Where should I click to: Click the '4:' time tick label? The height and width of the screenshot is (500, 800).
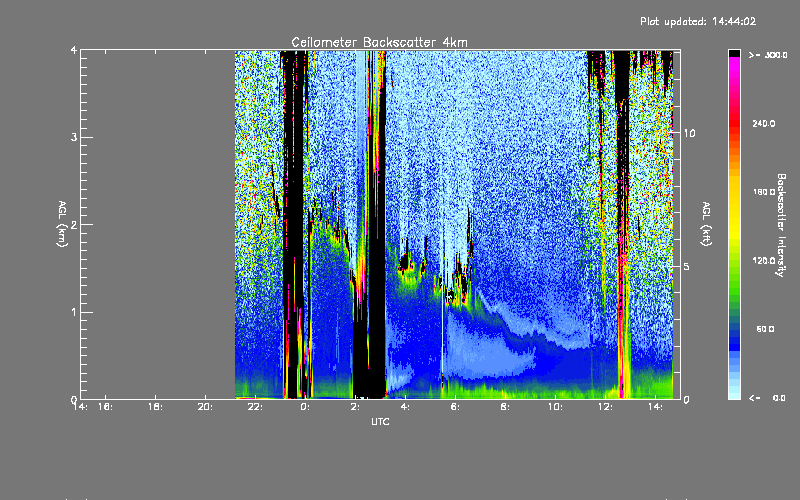(x=405, y=407)
